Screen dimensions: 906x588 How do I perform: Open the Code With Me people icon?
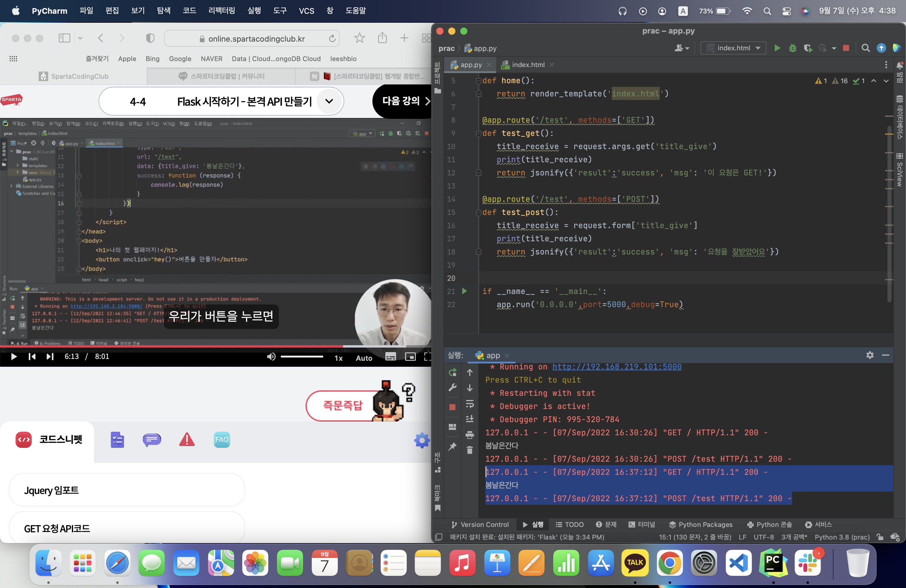pos(679,48)
